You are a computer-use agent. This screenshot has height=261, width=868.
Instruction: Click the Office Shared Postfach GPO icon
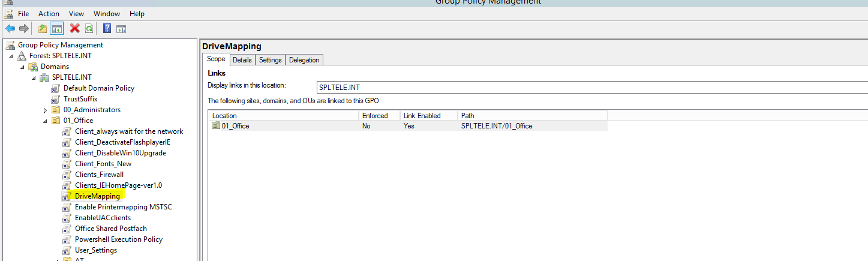tap(68, 229)
